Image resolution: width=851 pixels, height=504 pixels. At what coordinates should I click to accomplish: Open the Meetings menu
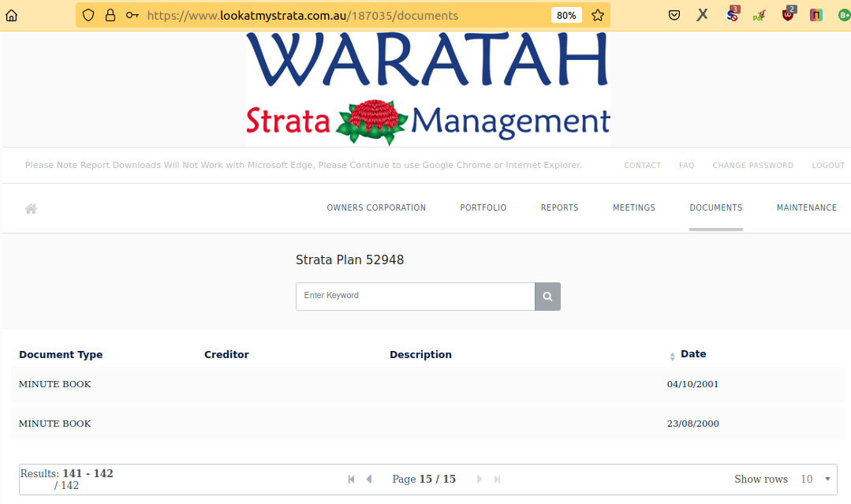[634, 207]
